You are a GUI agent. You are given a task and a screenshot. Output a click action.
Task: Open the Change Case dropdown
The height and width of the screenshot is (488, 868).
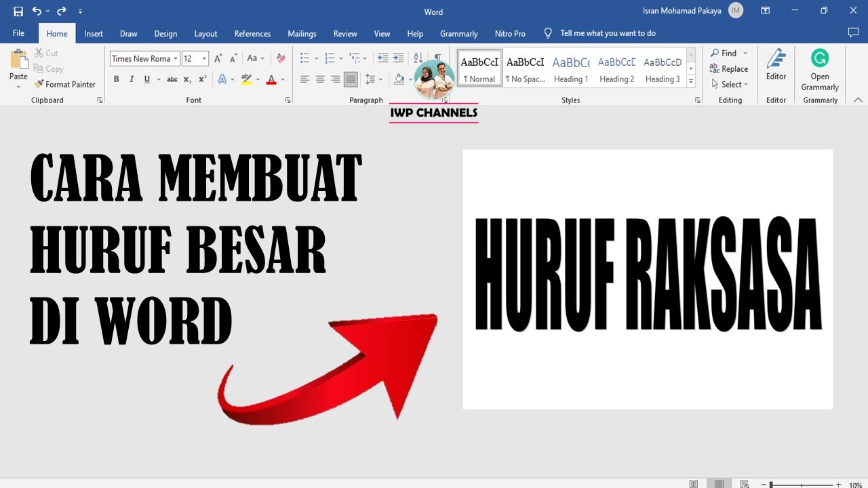256,58
